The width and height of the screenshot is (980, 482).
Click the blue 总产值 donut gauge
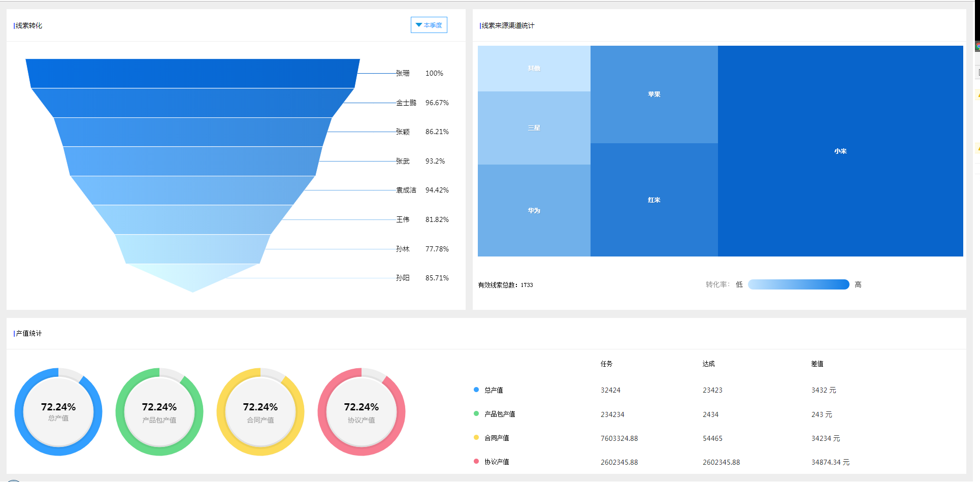[x=58, y=412]
